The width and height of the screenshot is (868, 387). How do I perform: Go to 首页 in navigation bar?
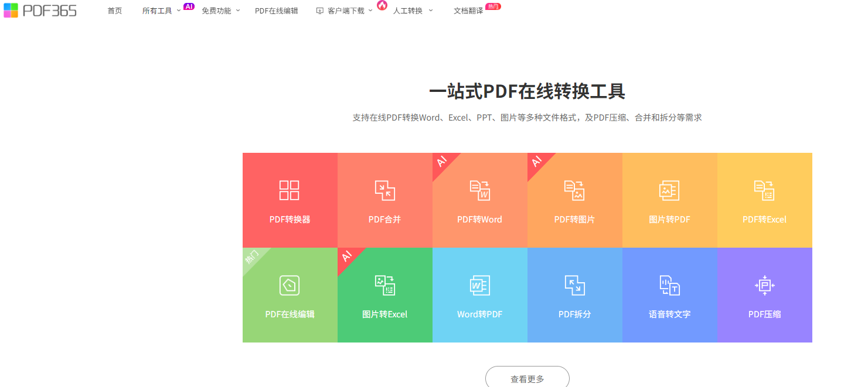click(x=115, y=11)
